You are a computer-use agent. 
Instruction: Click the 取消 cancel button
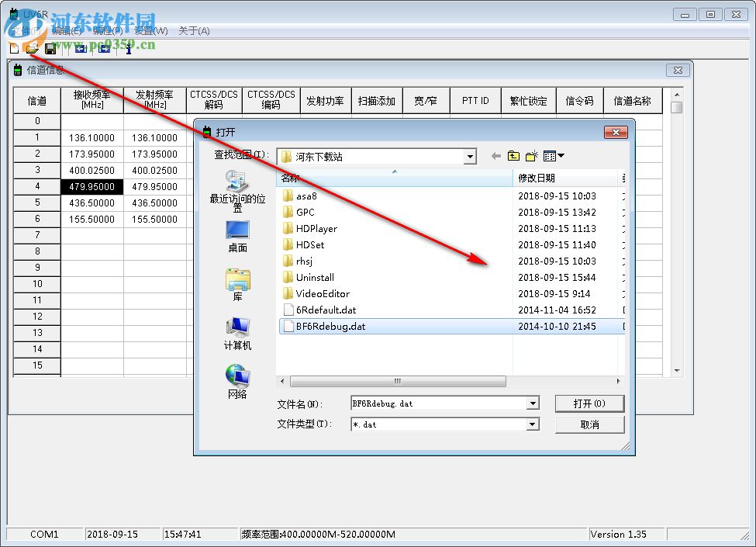coord(589,424)
